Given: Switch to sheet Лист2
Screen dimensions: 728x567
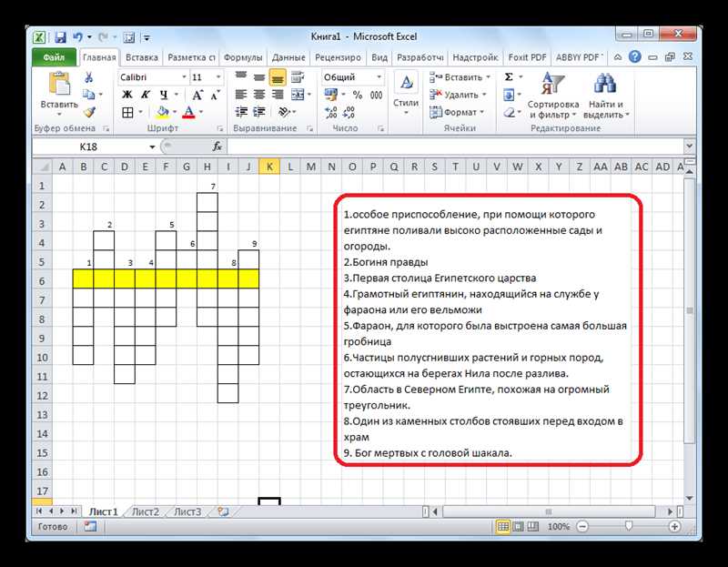Looking at the screenshot, I should (146, 511).
